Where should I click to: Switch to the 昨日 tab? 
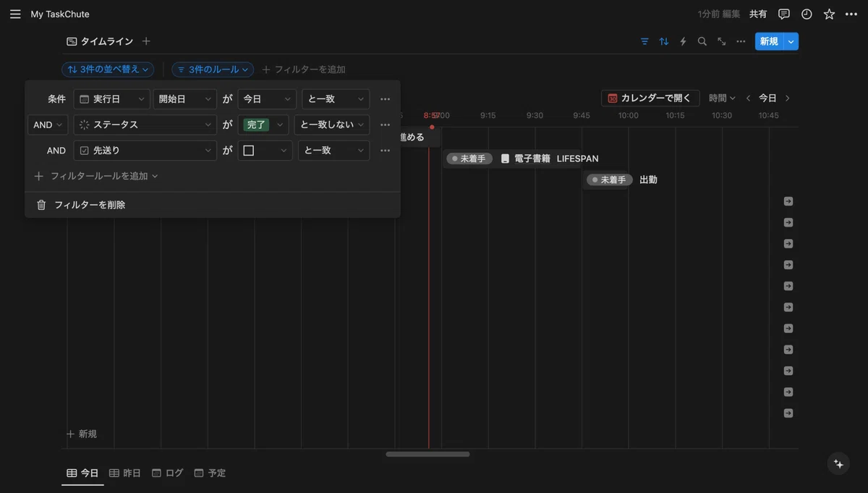pos(125,473)
